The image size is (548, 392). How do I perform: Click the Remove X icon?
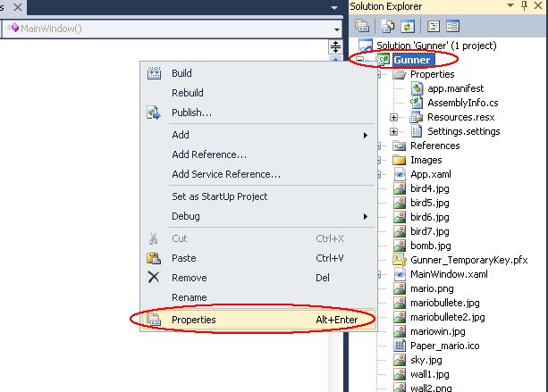(154, 278)
